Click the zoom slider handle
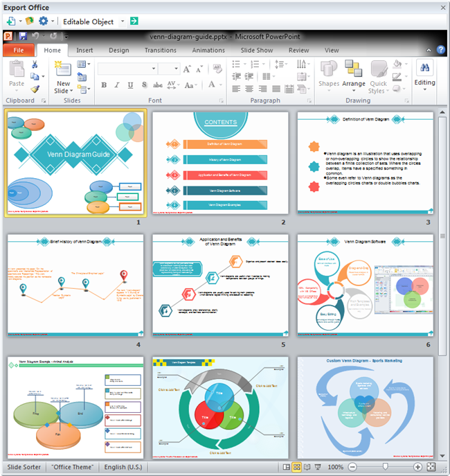The image size is (450, 476). [x=385, y=466]
